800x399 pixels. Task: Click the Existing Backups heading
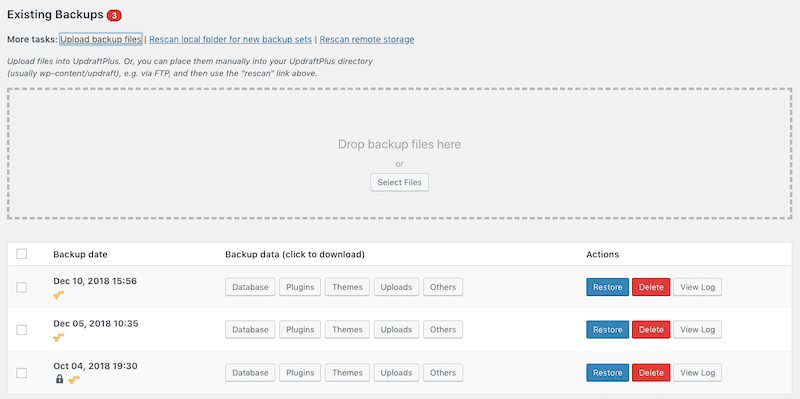(x=55, y=15)
